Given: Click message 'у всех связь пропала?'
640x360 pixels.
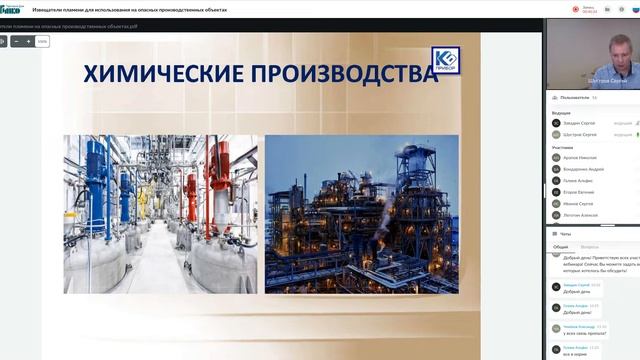Looking at the screenshot, I should (x=584, y=333).
